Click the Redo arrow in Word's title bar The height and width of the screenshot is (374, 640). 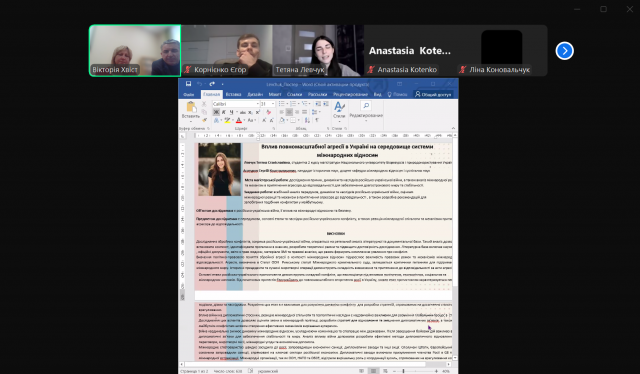pyautogui.click(x=212, y=84)
